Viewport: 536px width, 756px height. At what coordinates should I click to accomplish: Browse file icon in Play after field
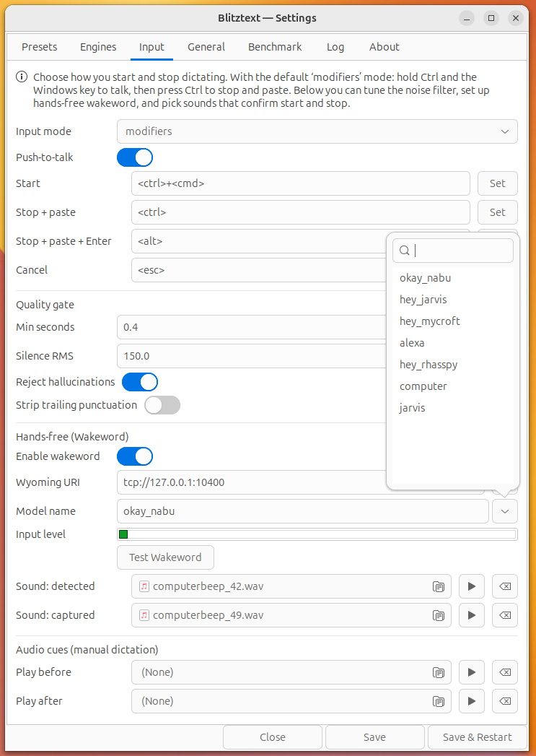438,702
